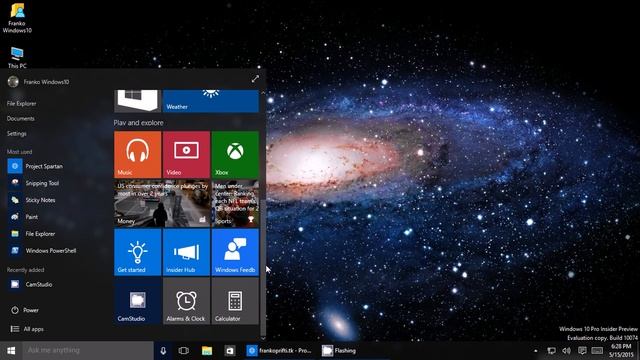Open the taskbar clock and date

coord(622,351)
